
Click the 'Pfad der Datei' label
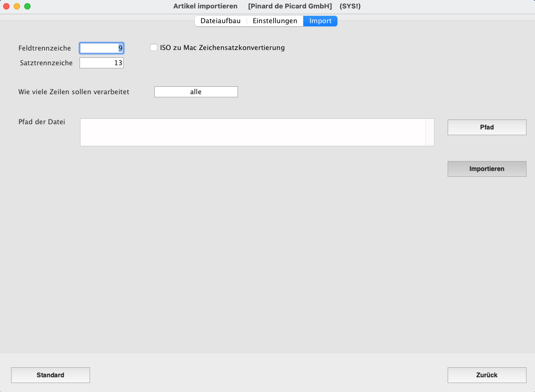pos(42,122)
